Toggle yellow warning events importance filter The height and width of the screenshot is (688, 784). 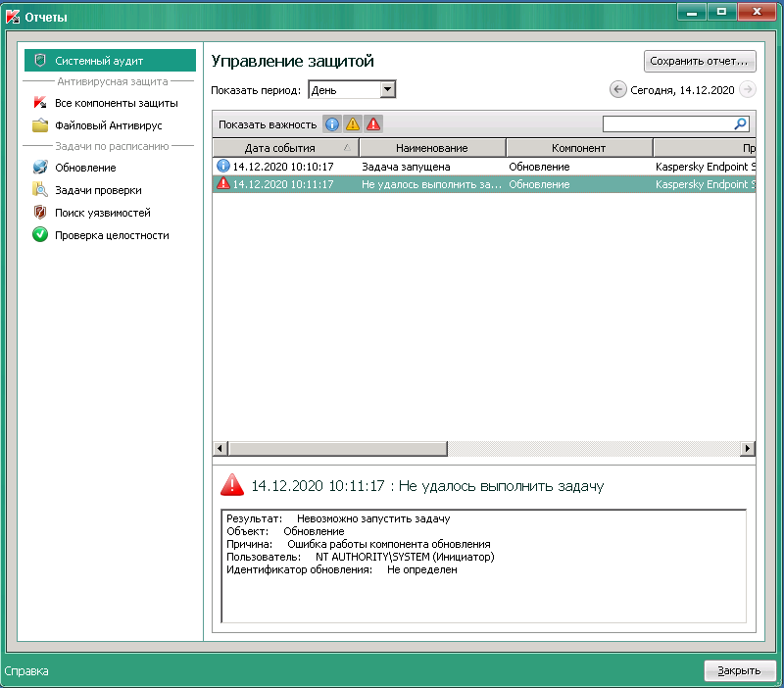(x=353, y=124)
